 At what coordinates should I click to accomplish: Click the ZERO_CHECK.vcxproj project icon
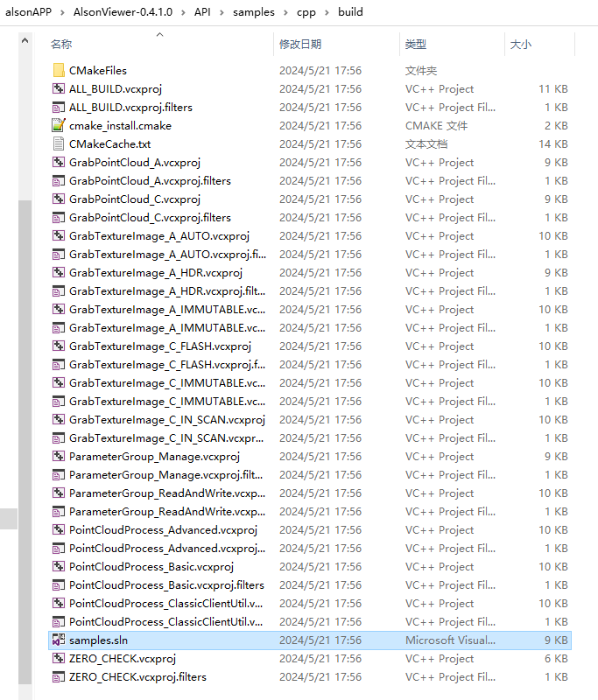59,659
